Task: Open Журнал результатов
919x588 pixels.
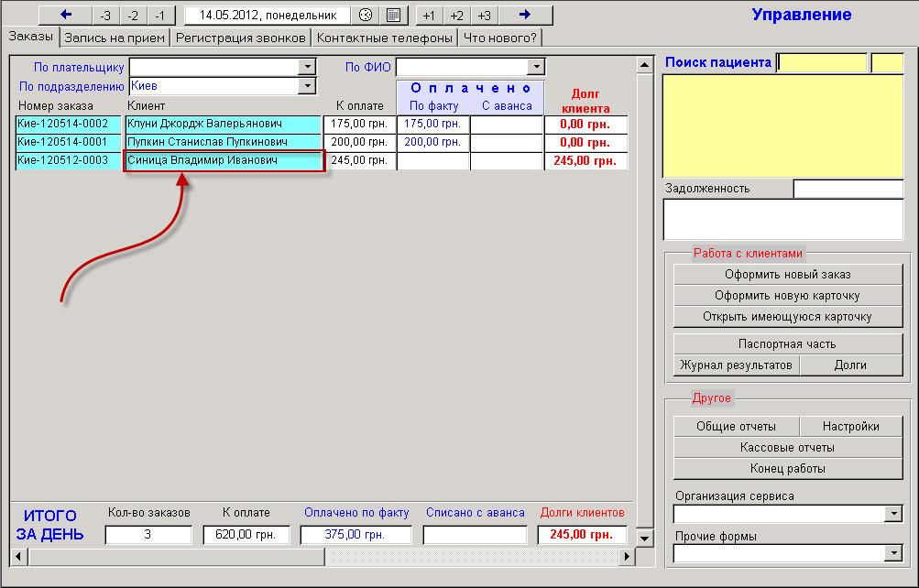Action: pyautogui.click(x=737, y=365)
